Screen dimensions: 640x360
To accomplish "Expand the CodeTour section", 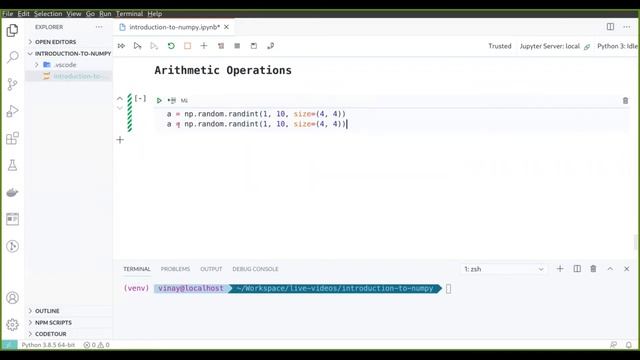I will click(x=51, y=334).
